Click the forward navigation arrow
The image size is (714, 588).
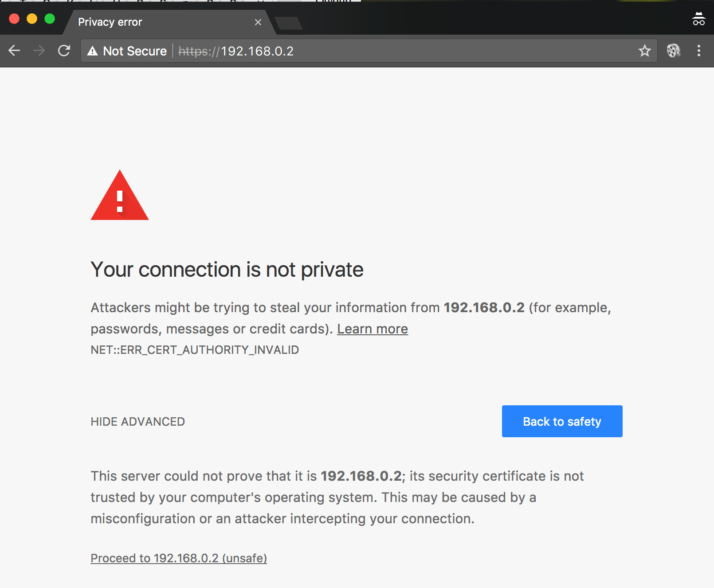pyautogui.click(x=39, y=51)
